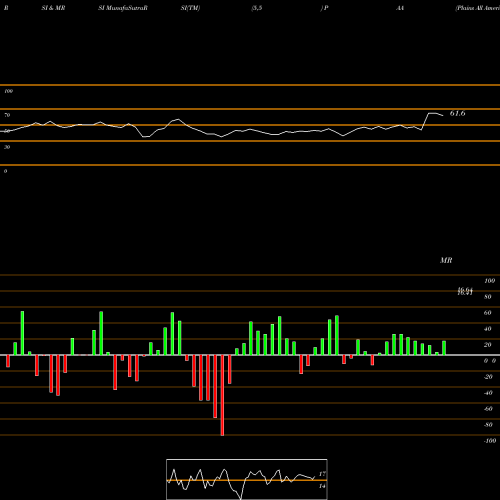Click the '(Plains All Ameri' title text

tap(477, 8)
